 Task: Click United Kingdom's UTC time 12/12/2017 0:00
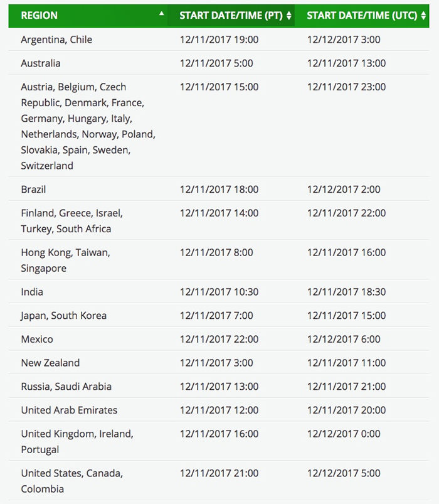pyautogui.click(x=344, y=434)
